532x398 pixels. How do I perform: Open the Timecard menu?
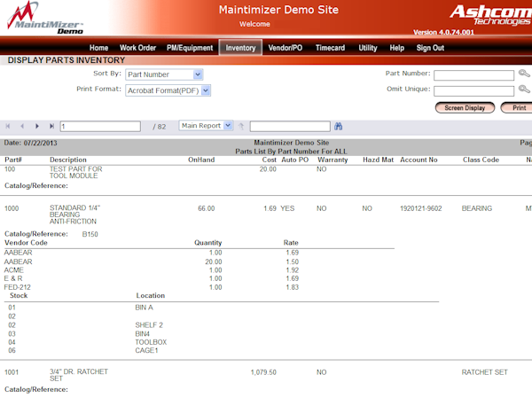(330, 48)
